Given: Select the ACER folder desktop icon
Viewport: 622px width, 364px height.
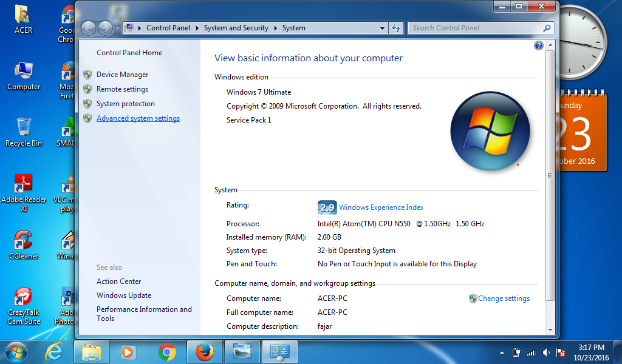Looking at the screenshot, I should click(24, 19).
